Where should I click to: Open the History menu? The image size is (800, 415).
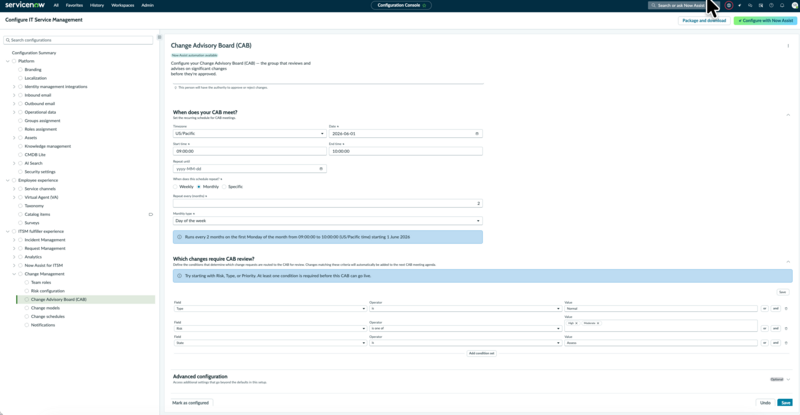pos(97,5)
